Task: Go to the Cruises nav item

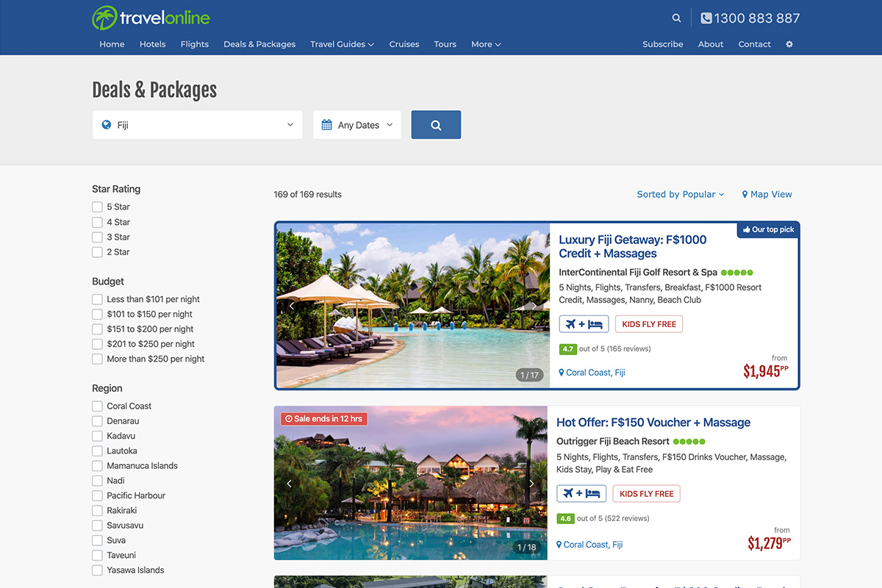Action: pyautogui.click(x=404, y=44)
